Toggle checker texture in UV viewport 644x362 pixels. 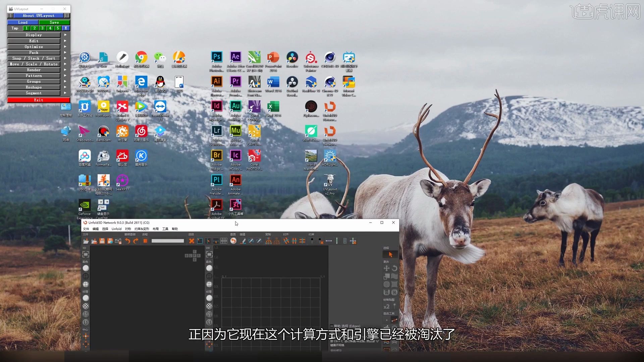click(x=209, y=306)
